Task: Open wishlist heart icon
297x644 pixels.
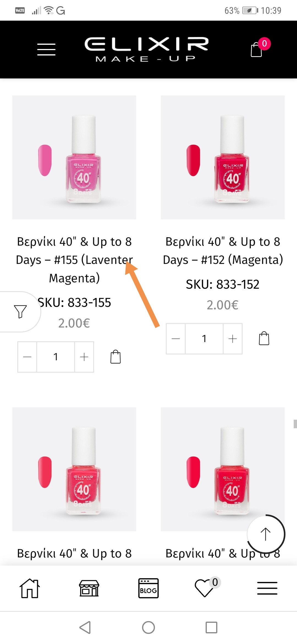Action: coord(204,588)
